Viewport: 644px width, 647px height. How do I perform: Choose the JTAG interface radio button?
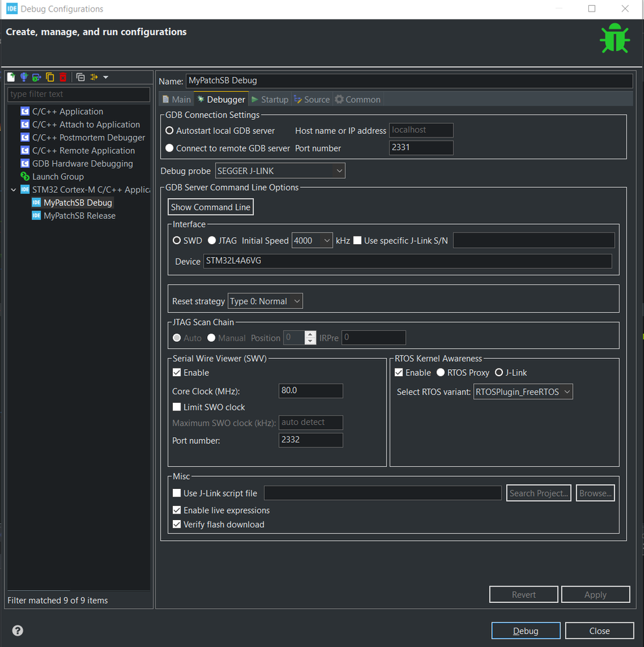click(x=212, y=240)
